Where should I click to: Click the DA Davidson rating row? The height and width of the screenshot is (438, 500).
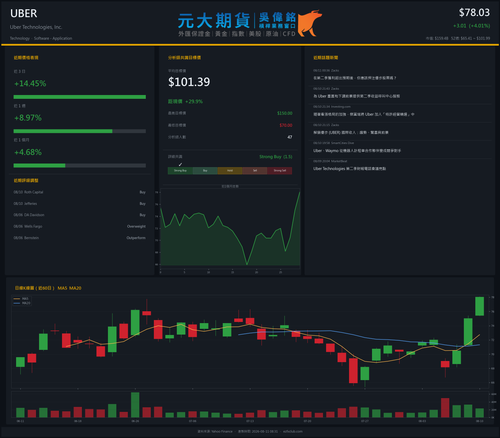pos(80,215)
